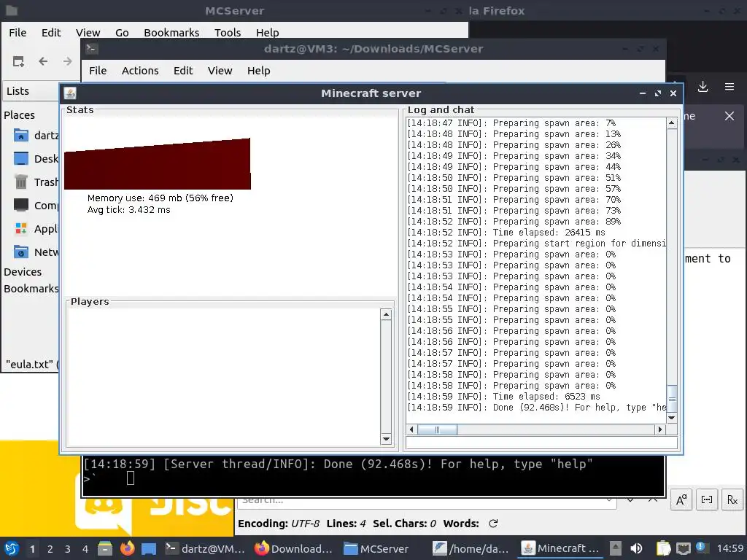Open the Tools menu in file manager

coord(228,33)
